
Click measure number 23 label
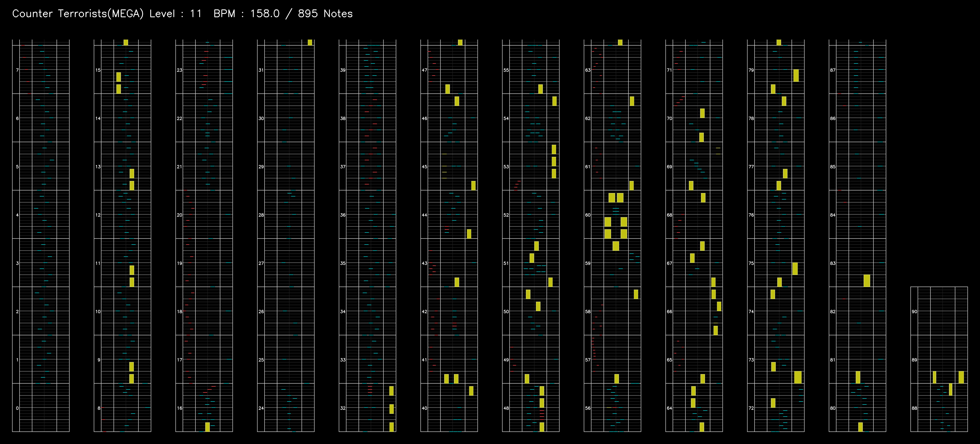(180, 70)
